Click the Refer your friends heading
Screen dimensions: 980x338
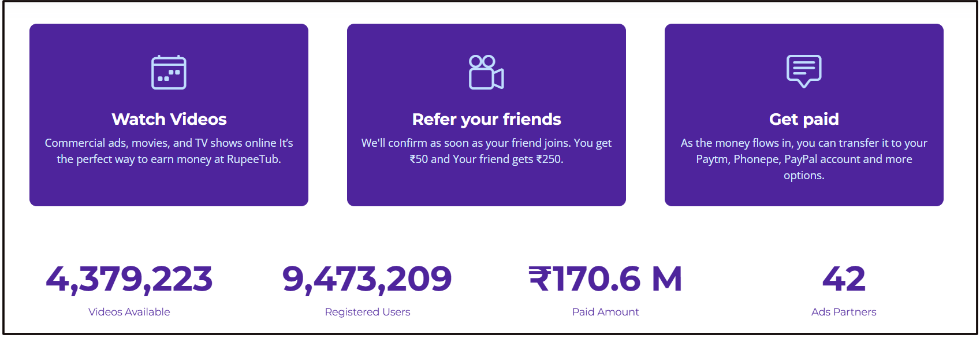point(486,120)
